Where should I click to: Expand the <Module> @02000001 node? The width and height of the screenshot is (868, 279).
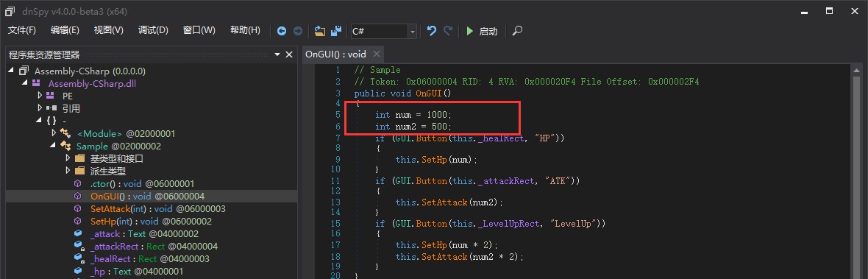(54, 133)
